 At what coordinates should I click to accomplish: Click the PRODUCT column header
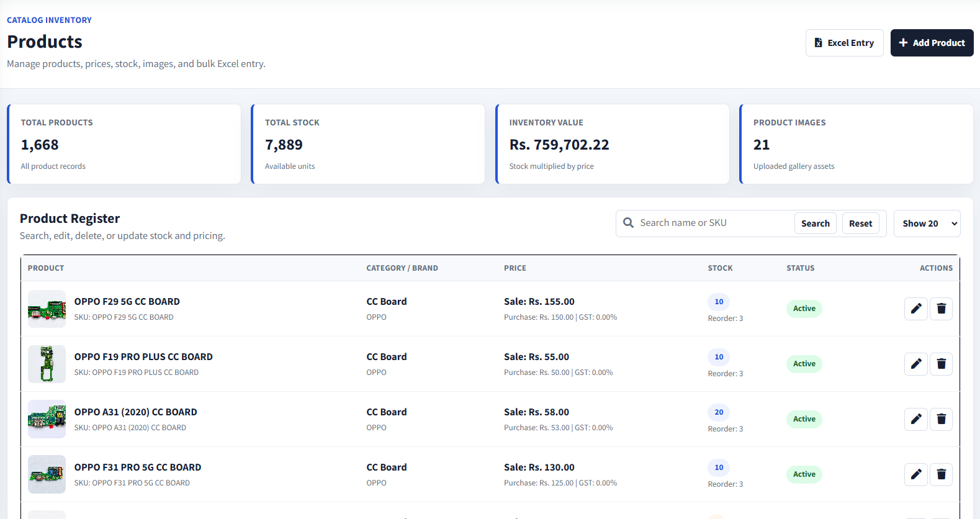pos(46,268)
